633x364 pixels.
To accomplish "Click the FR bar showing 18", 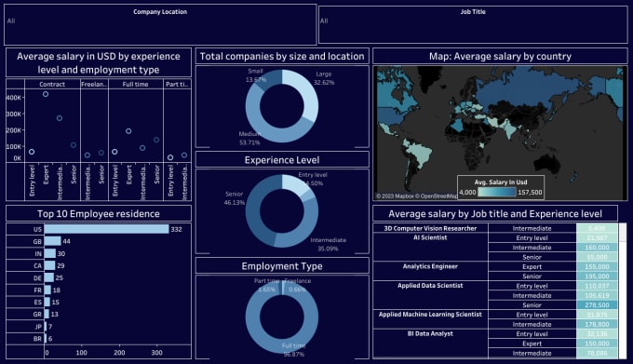I will click(47, 290).
